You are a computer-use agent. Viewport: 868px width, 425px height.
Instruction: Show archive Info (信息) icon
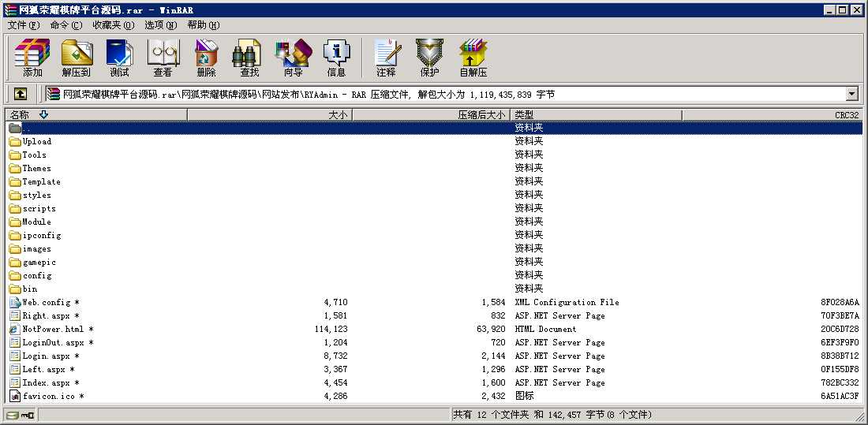[x=337, y=58]
